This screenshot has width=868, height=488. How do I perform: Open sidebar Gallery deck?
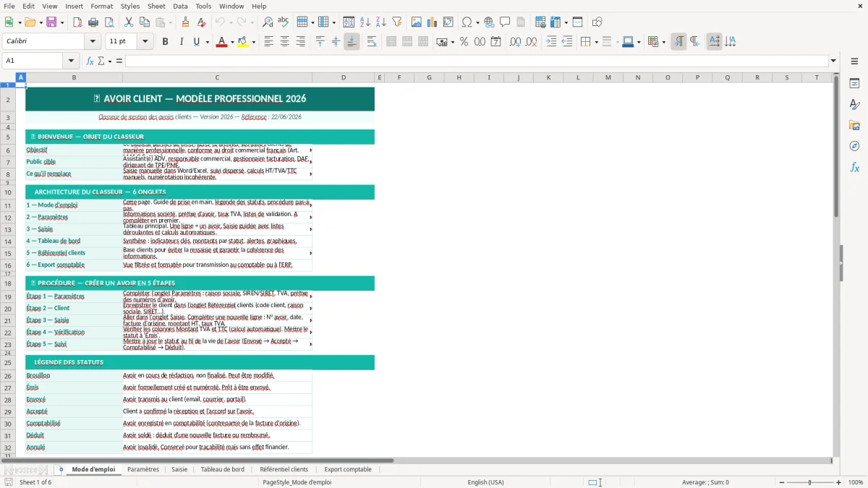pyautogui.click(x=854, y=126)
